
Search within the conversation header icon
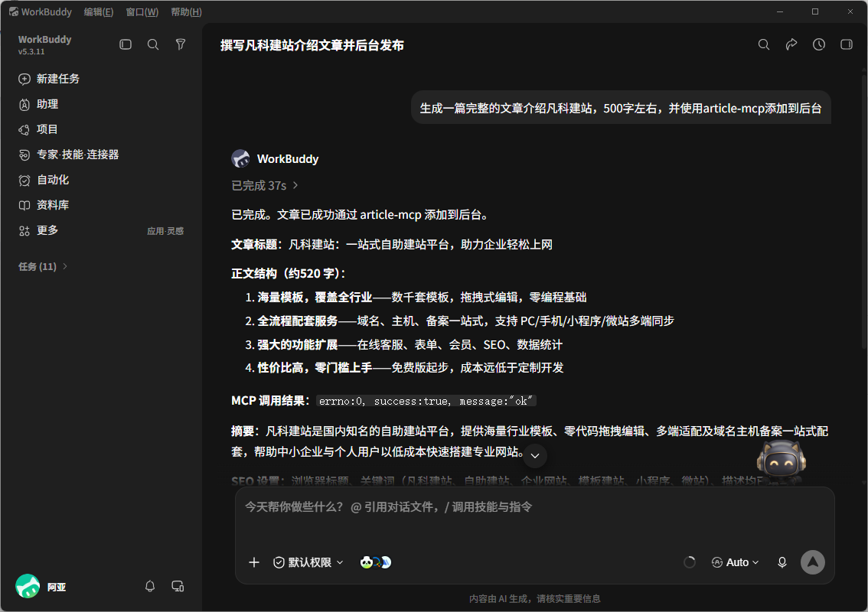point(764,44)
